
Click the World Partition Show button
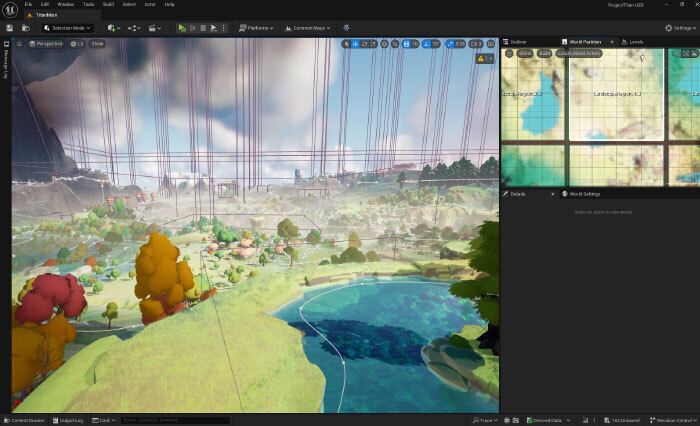click(x=525, y=53)
